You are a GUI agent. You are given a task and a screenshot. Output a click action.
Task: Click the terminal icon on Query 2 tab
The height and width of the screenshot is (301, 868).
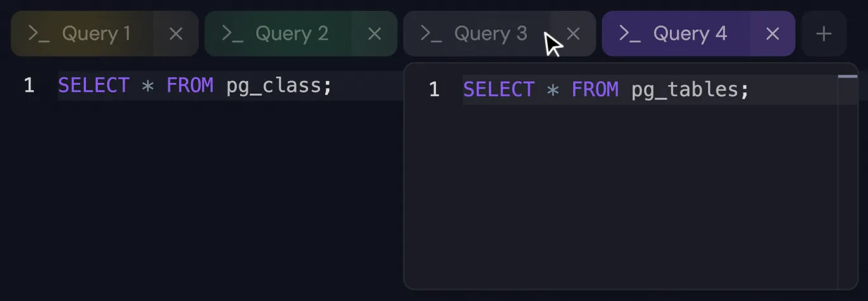[x=233, y=34]
